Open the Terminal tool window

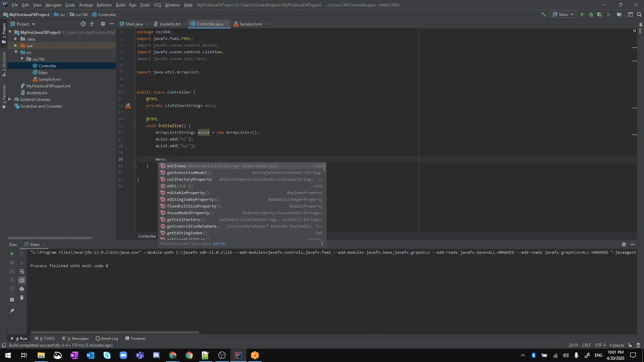click(135, 338)
